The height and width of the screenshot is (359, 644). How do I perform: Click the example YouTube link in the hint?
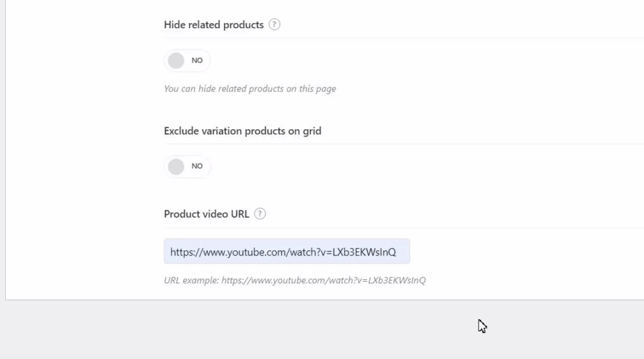(323, 281)
